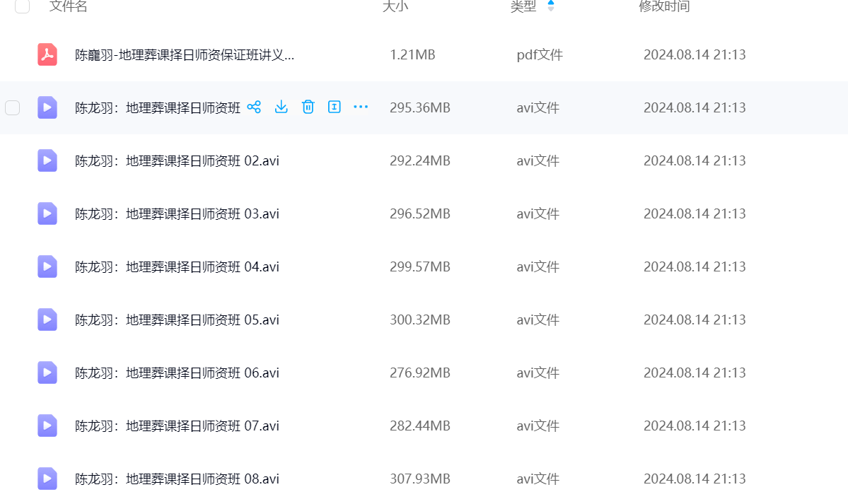Click the share icon on the hovered video row
The width and height of the screenshot is (848, 504).
[254, 107]
